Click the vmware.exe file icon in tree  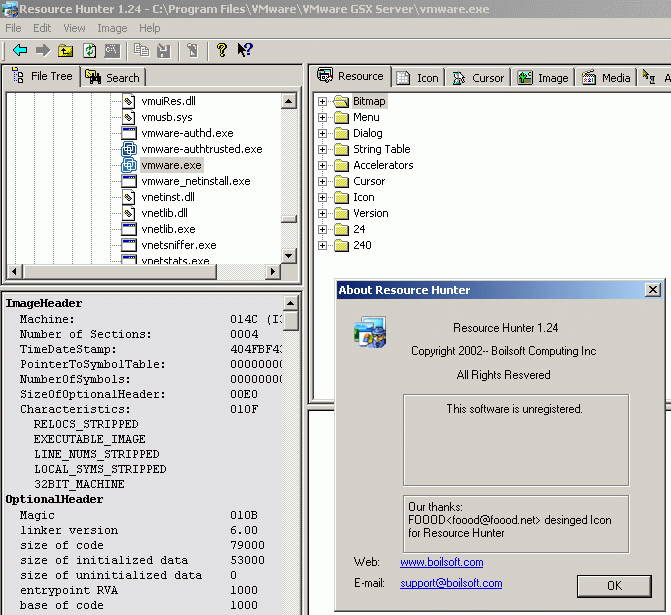(x=129, y=165)
